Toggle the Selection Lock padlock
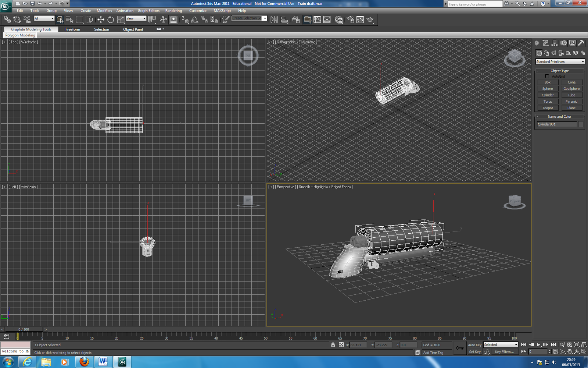The image size is (588, 368). point(333,345)
